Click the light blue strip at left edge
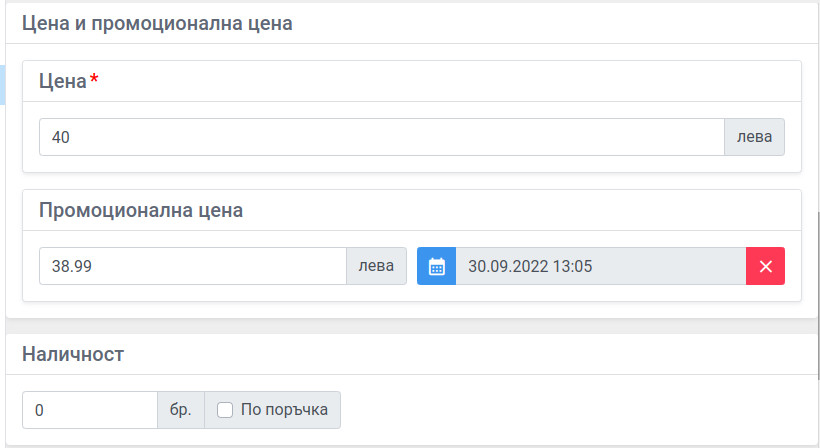The image size is (820, 448). [x=3, y=85]
